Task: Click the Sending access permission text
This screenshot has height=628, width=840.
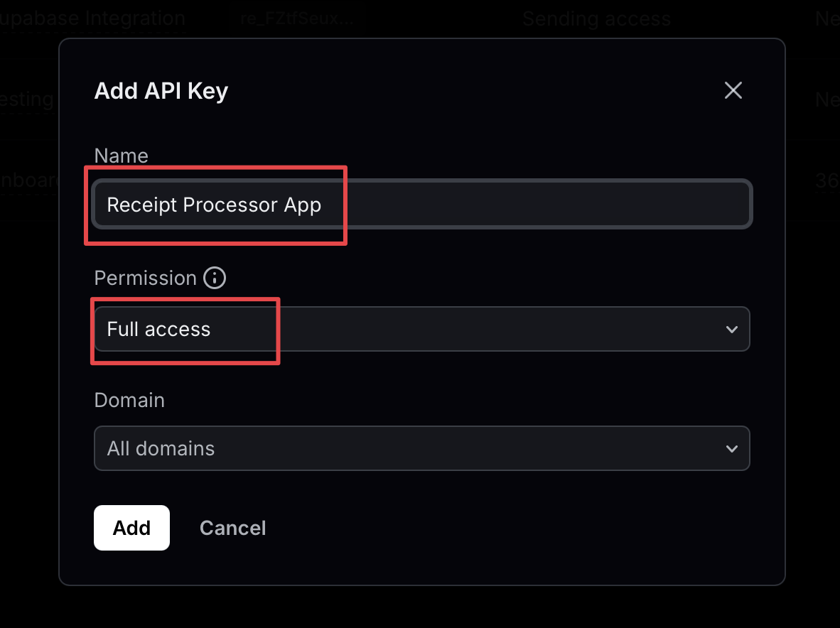Action: coord(596,18)
